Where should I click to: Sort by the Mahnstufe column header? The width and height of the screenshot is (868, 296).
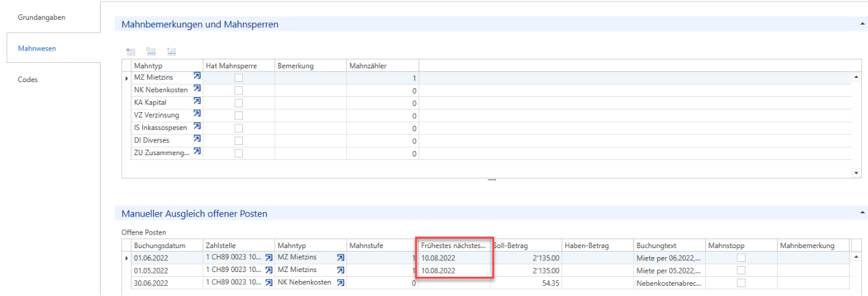pyautogui.click(x=382, y=245)
